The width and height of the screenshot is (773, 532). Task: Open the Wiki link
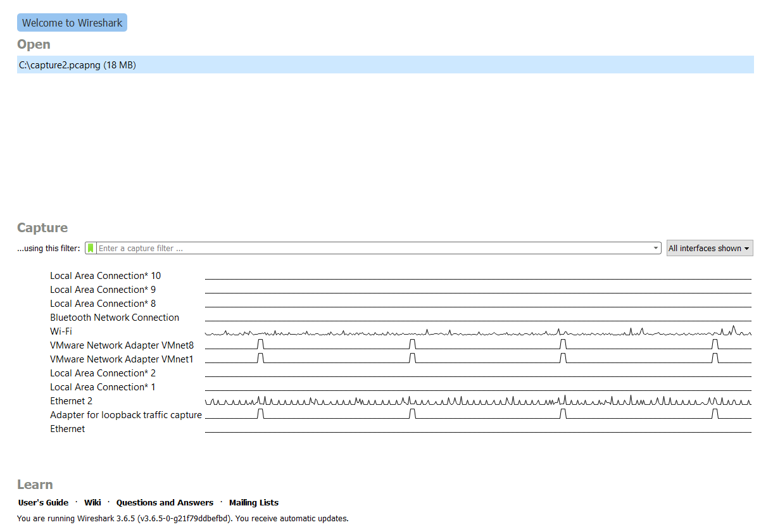[92, 502]
